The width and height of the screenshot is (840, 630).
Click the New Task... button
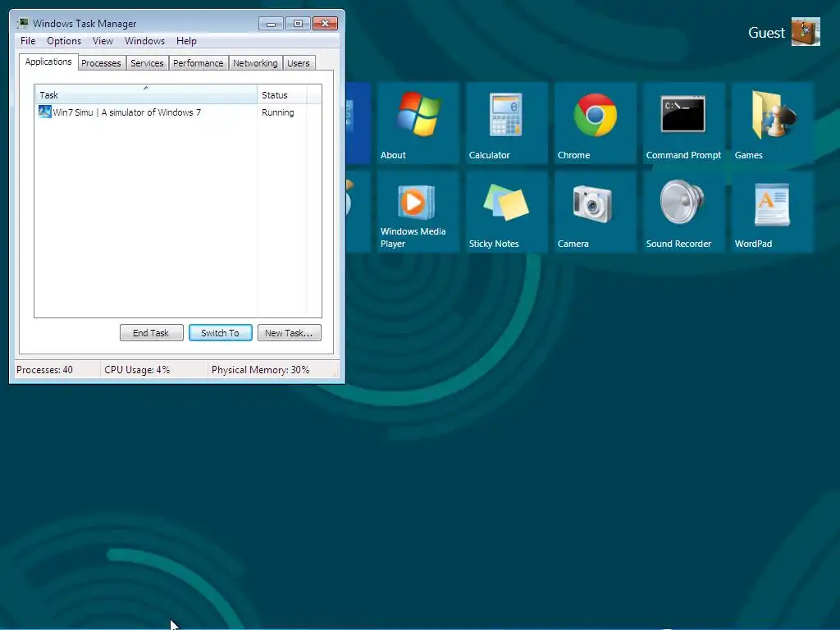290,333
